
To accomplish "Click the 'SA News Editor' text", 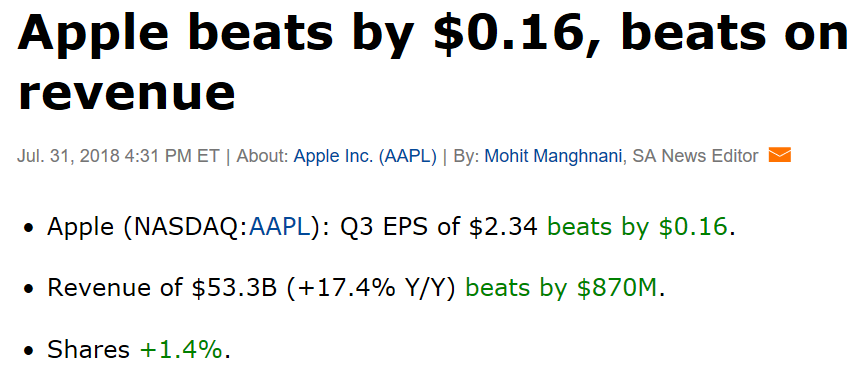I will click(695, 156).
